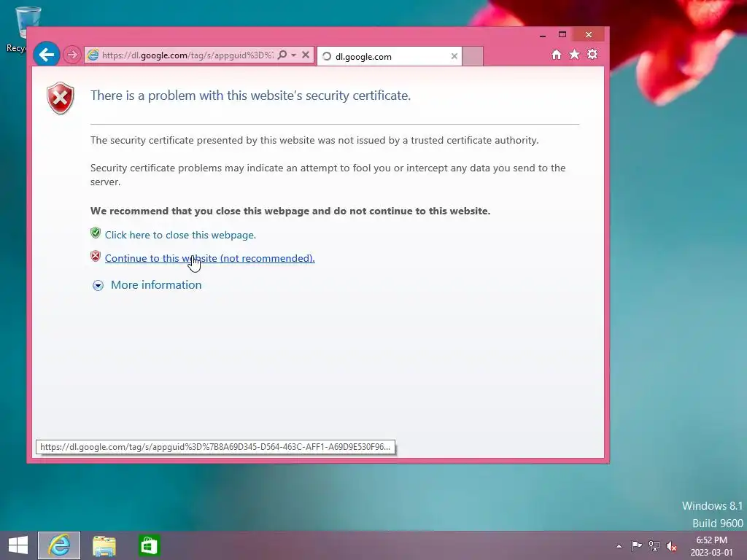
Task: Open a new tab with the blank tab button
Action: (x=473, y=56)
